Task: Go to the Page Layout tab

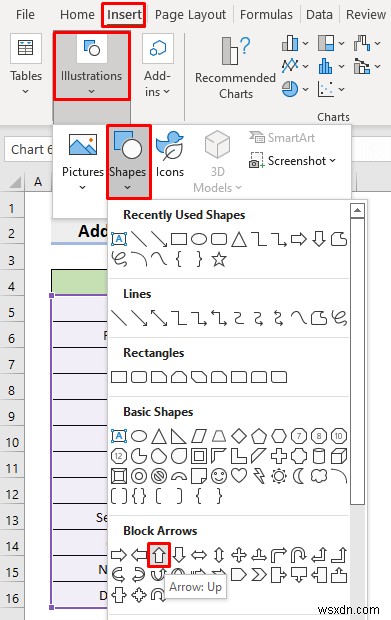Action: coord(190,15)
